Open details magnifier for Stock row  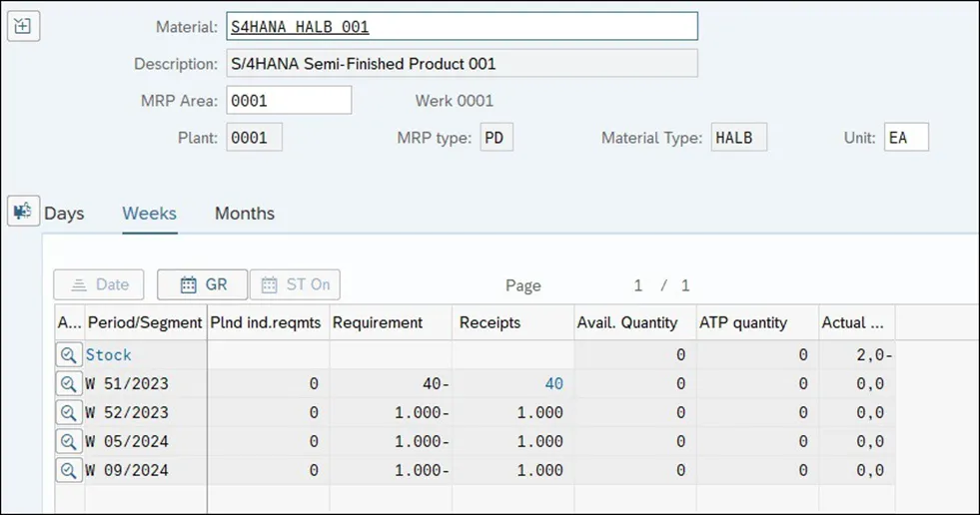click(69, 355)
